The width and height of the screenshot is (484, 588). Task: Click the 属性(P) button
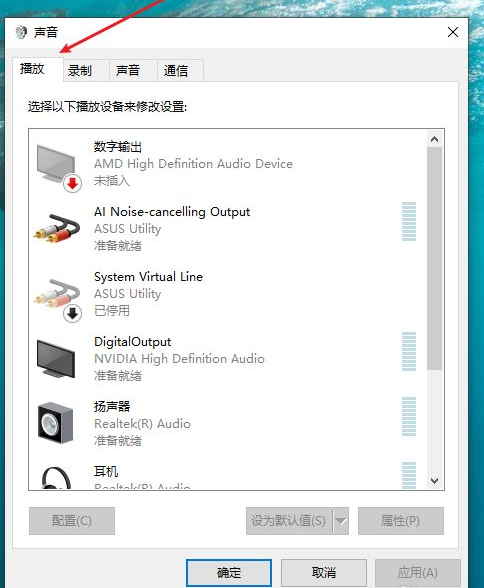400,520
